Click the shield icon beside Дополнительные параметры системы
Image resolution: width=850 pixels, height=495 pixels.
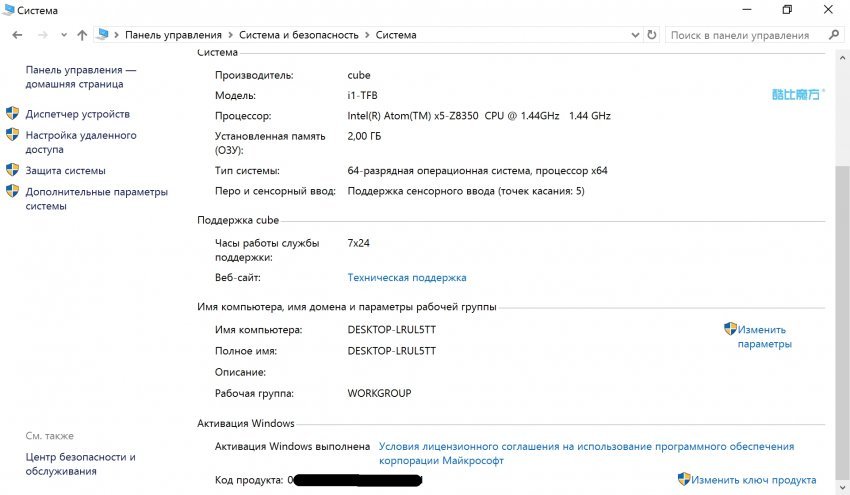click(12, 191)
